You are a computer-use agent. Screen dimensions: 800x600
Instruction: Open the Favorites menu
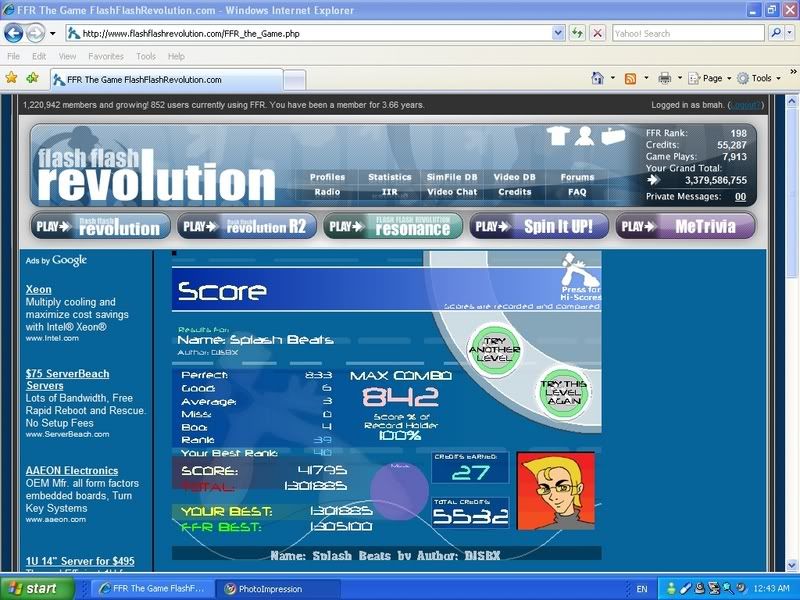pyautogui.click(x=105, y=56)
